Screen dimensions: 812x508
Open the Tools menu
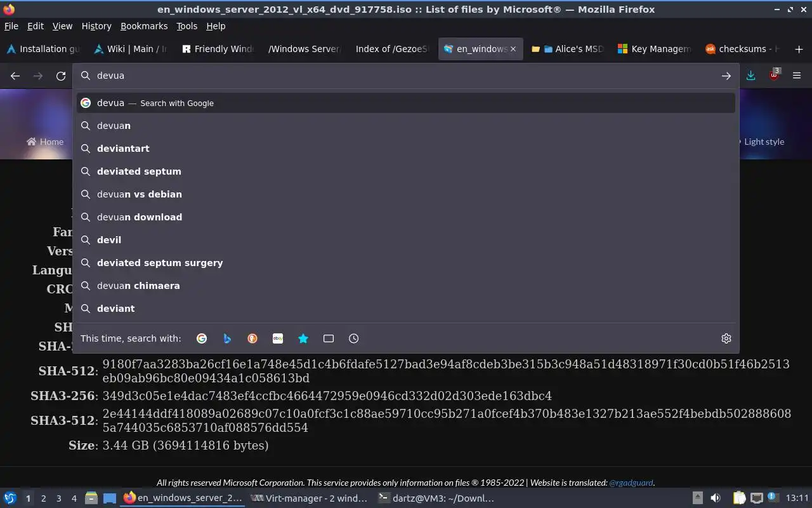click(x=187, y=26)
